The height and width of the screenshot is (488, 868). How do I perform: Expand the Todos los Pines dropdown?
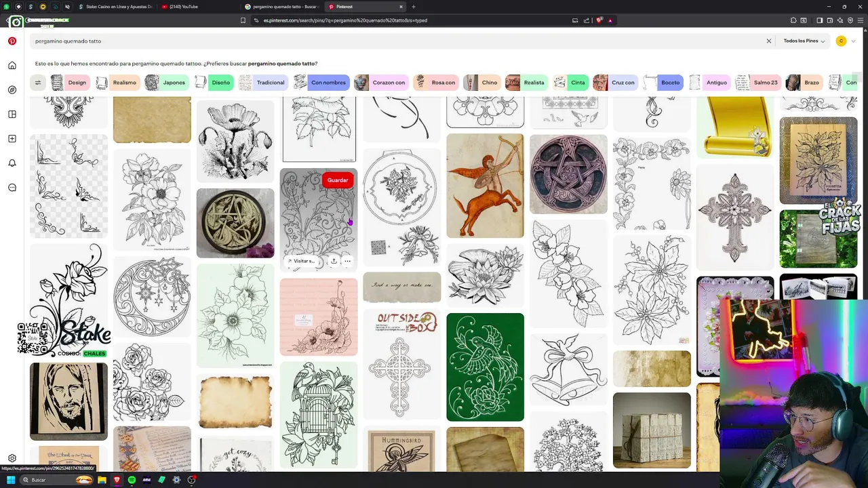point(804,41)
